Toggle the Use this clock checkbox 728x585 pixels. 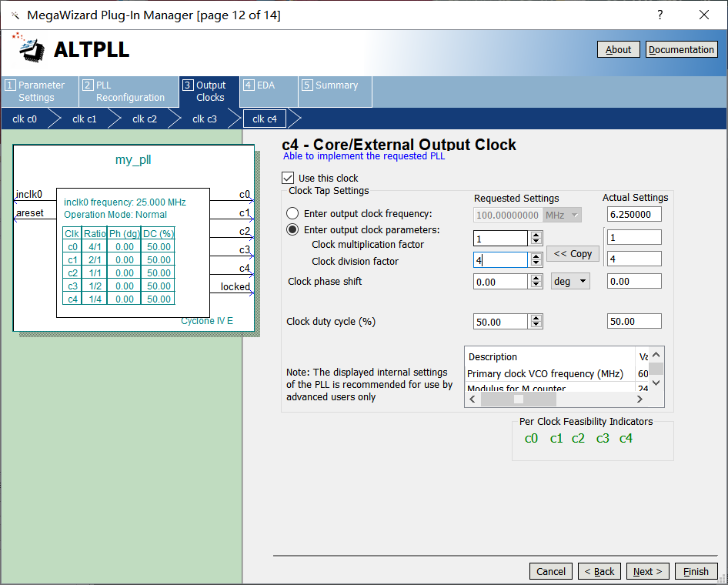click(288, 178)
